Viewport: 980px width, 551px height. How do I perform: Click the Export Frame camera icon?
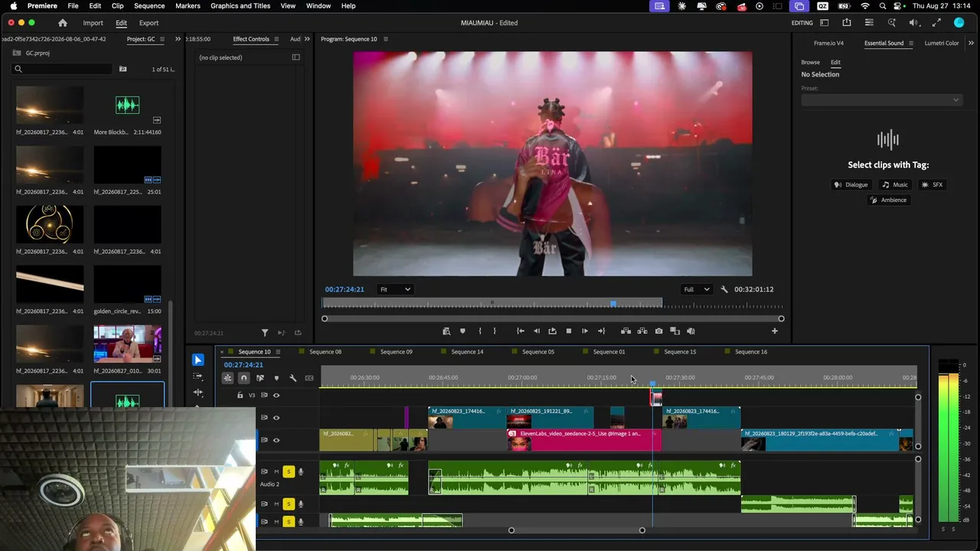pos(658,331)
